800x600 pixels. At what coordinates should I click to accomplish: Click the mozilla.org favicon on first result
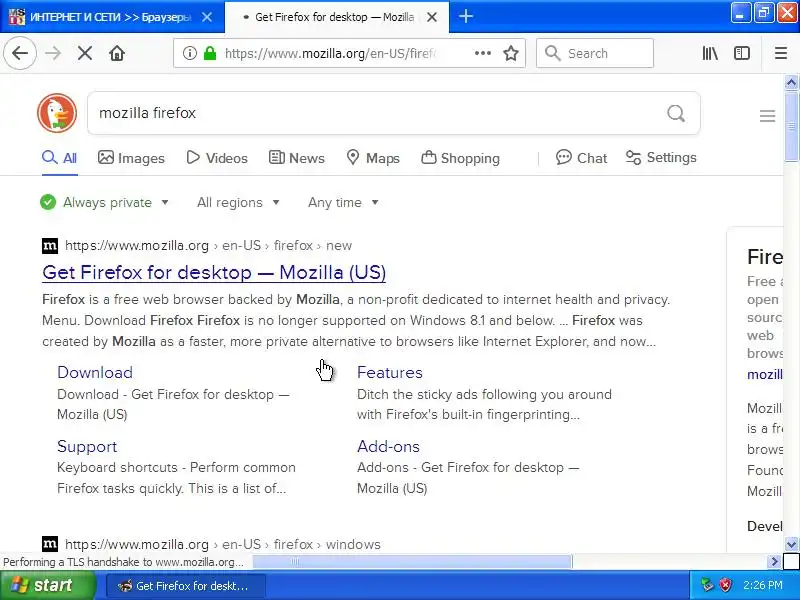click(49, 246)
